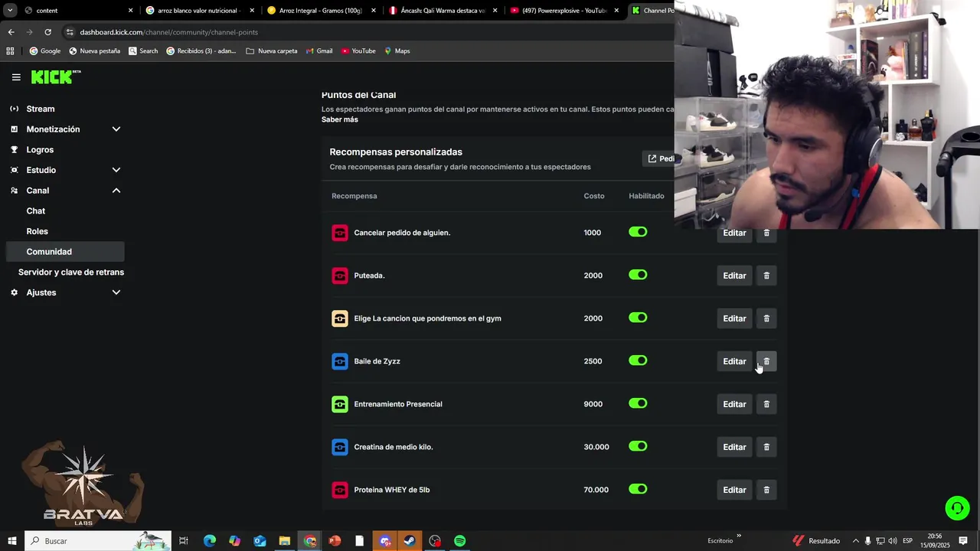Edit the Baile de Zyzz reward
Image resolution: width=980 pixels, height=551 pixels.
pos(734,361)
